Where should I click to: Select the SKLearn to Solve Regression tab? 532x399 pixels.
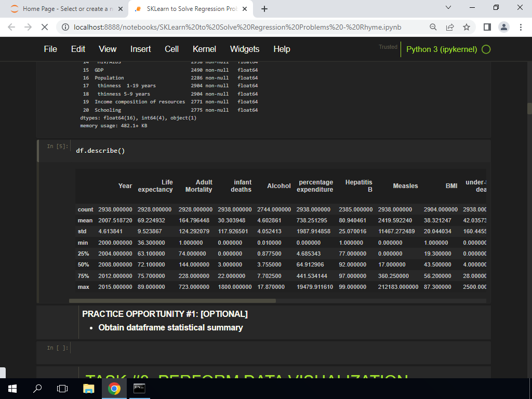[191, 9]
